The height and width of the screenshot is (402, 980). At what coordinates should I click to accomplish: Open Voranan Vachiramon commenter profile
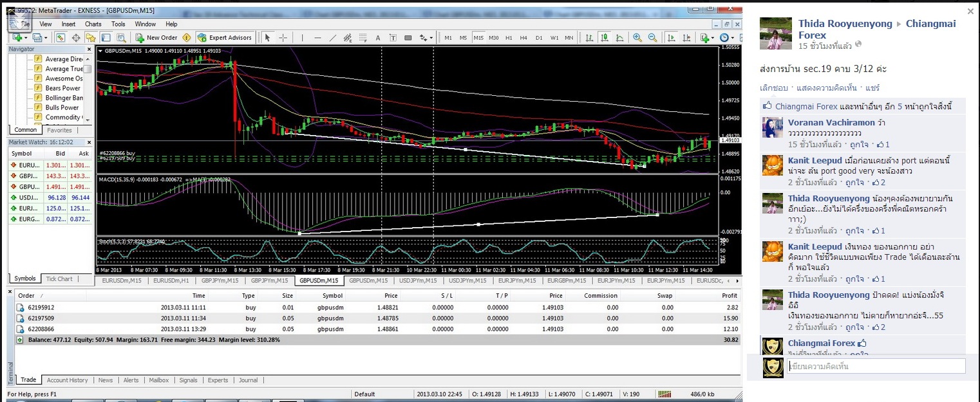[x=831, y=122]
